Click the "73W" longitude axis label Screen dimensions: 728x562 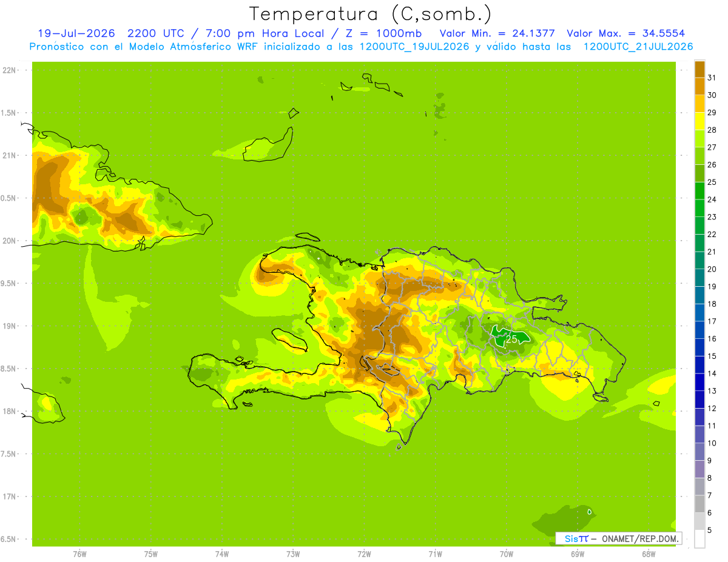click(x=293, y=554)
